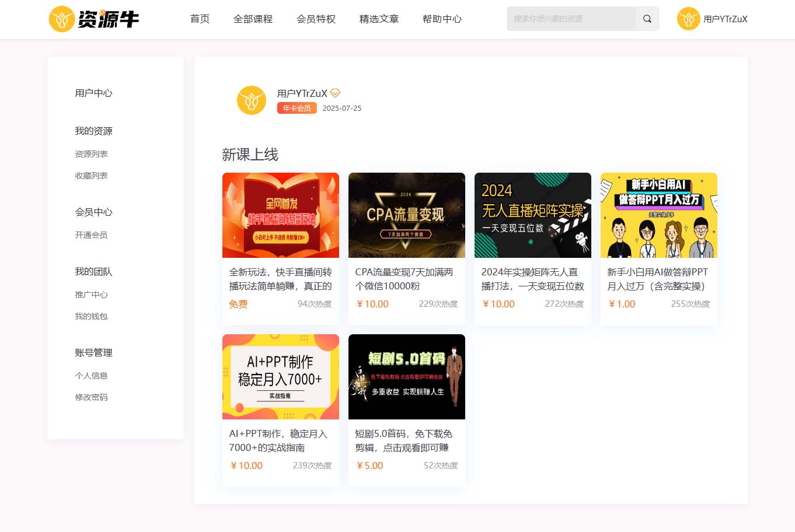Click the search magnifier icon
Screen dimensions: 795x532
pos(646,19)
